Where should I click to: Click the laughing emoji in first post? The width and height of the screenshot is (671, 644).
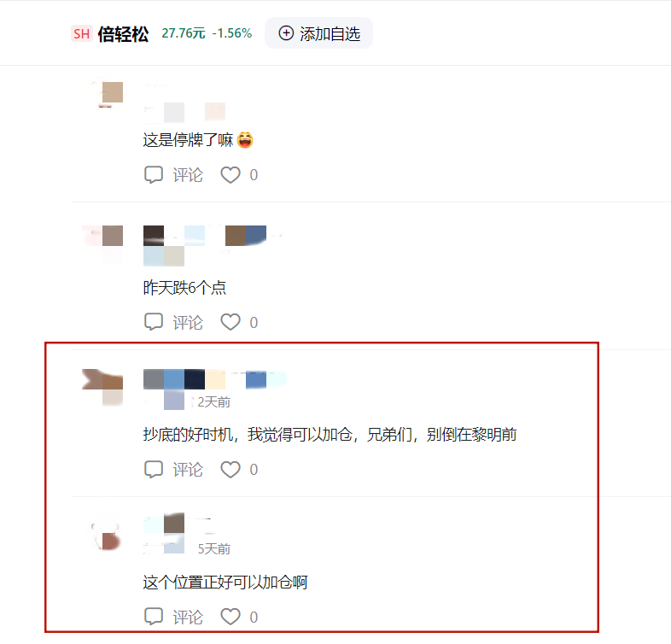[245, 140]
